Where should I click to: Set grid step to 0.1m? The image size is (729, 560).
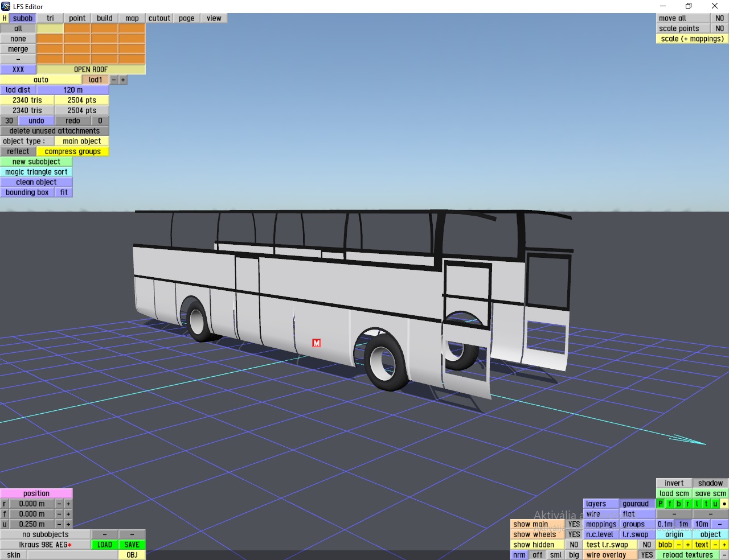point(665,524)
